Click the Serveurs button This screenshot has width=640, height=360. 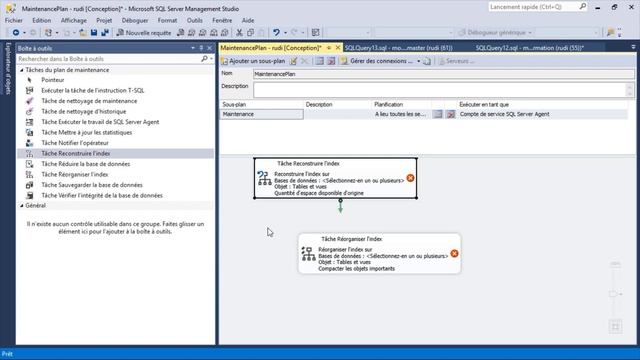click(456, 61)
